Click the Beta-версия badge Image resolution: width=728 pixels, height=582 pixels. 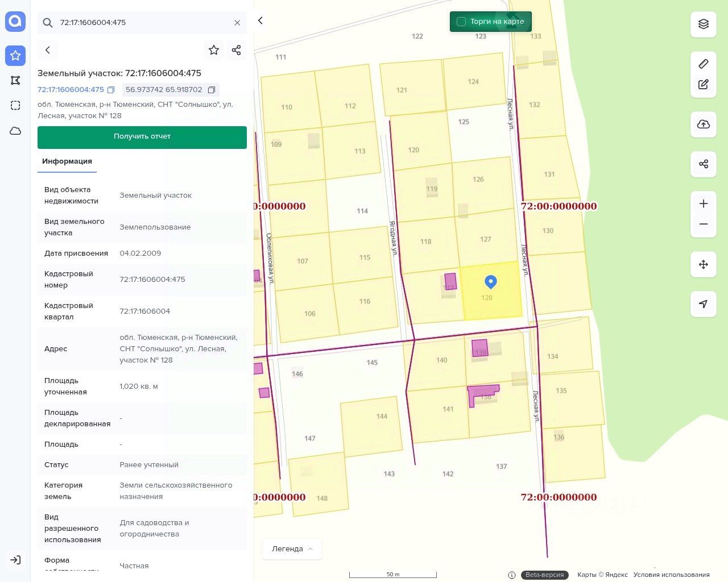pyautogui.click(x=544, y=575)
